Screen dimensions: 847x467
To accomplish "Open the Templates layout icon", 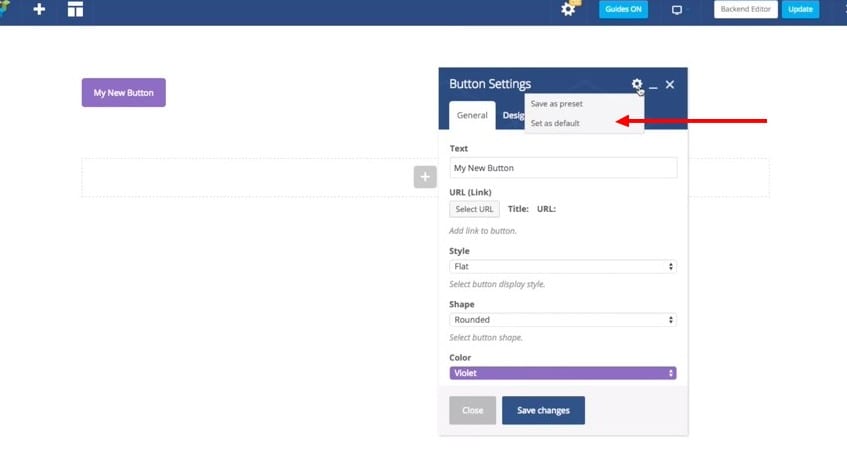I will pyautogui.click(x=75, y=10).
